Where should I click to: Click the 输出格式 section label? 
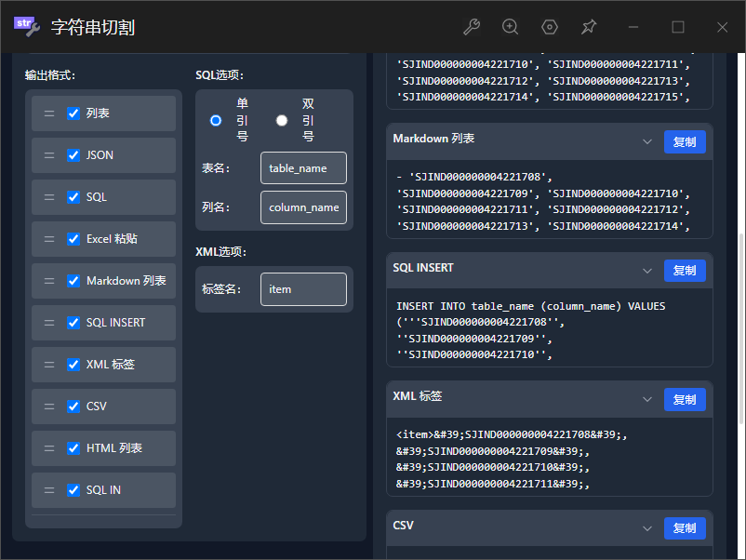tap(50, 75)
